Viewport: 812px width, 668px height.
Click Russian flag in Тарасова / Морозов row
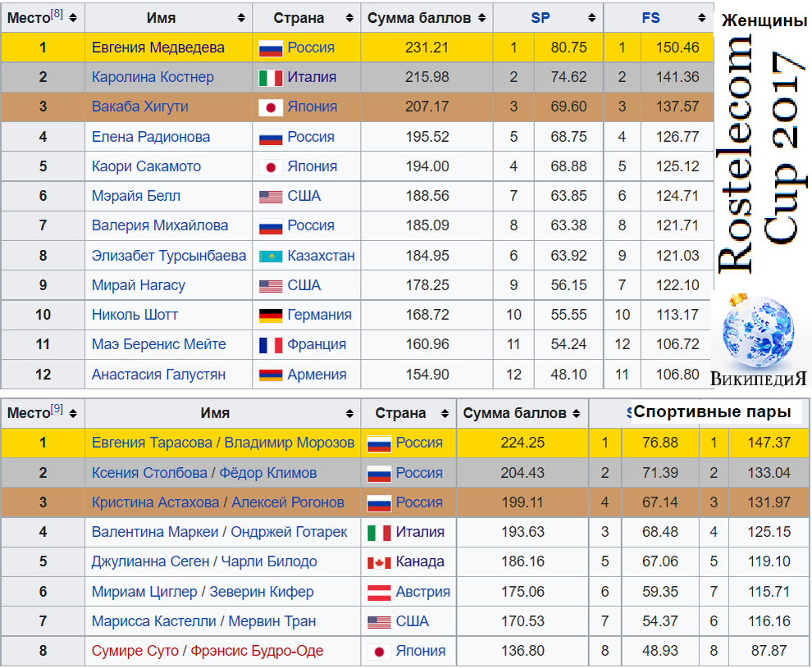(x=379, y=443)
